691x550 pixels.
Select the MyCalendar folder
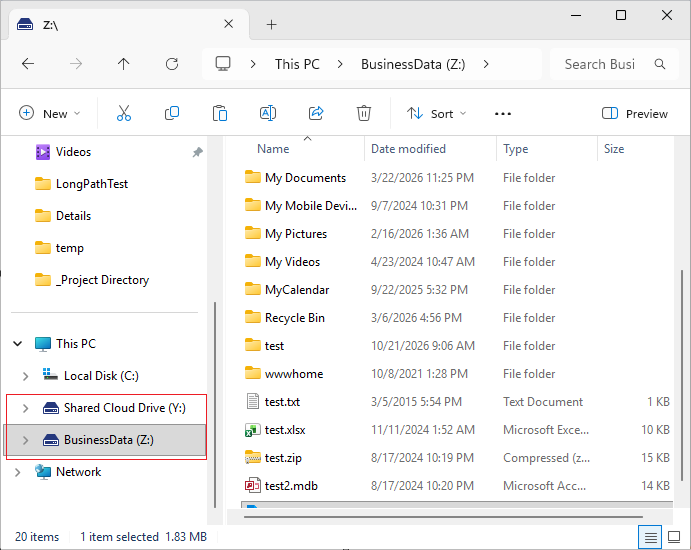[x=297, y=290]
